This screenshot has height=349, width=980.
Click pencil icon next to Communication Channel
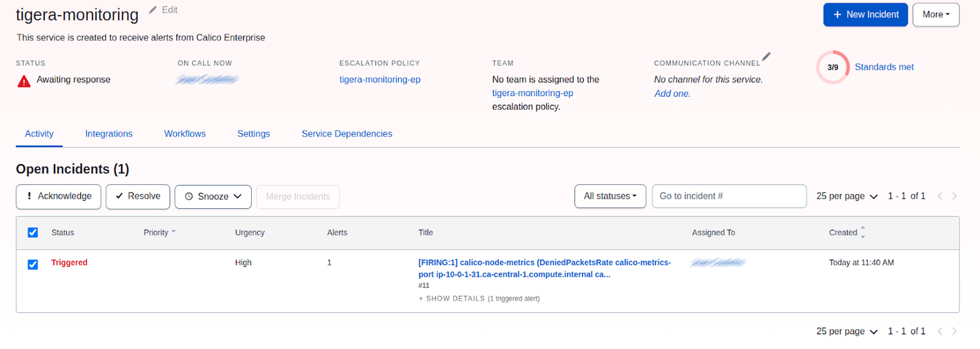766,57
